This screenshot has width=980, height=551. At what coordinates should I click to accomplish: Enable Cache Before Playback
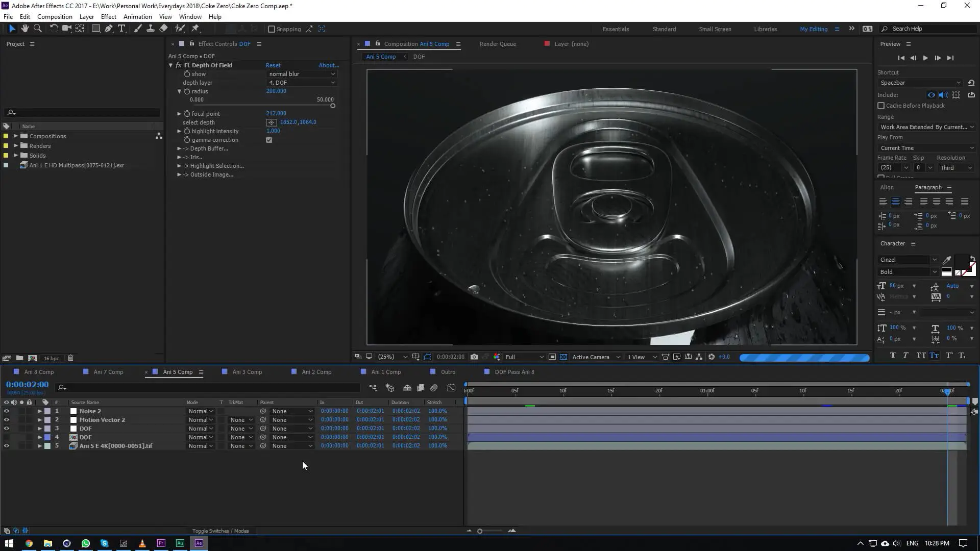(881, 106)
